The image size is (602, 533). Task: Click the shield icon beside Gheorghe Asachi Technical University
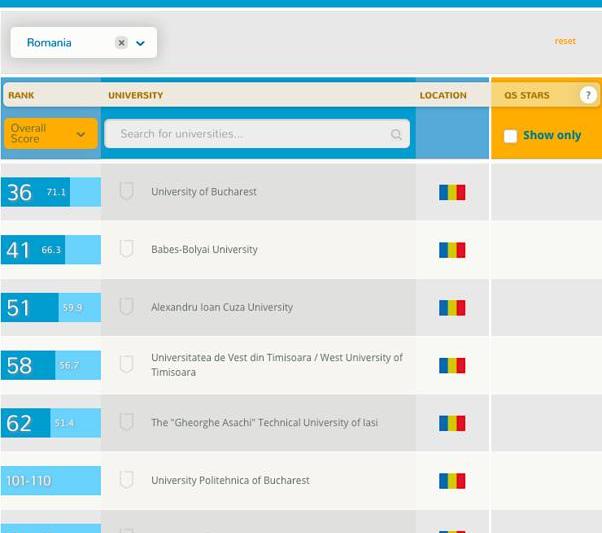126,422
